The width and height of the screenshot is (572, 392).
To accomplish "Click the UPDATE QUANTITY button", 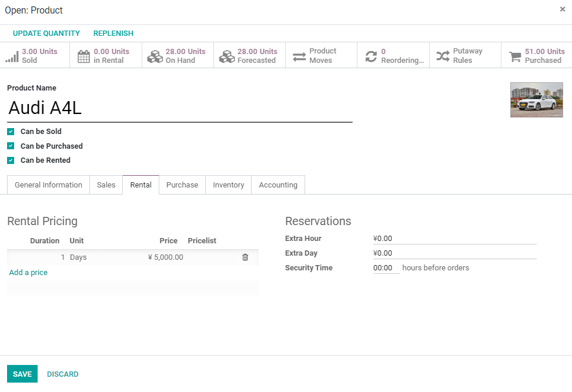I will coord(46,33).
